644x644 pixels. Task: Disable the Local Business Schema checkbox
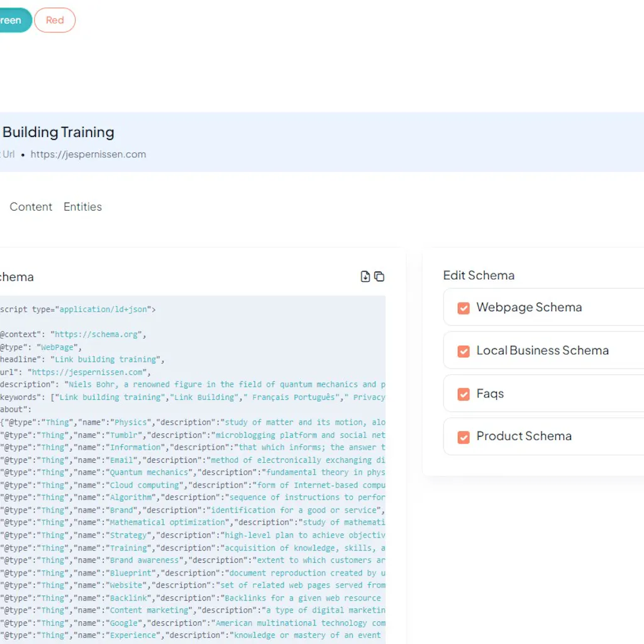(464, 350)
